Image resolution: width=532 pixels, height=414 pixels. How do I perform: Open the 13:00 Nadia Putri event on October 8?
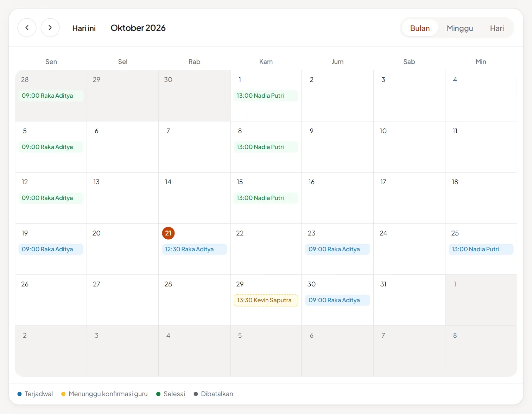pyautogui.click(x=266, y=147)
